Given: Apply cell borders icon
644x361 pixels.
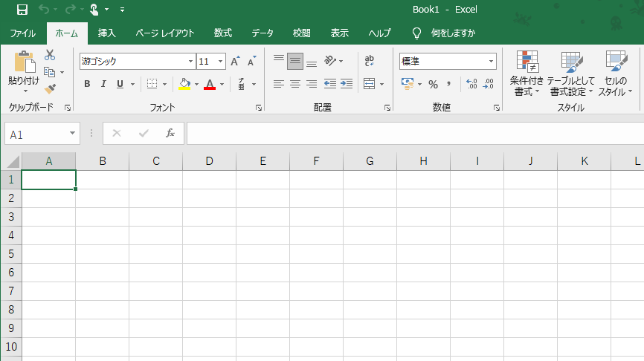Looking at the screenshot, I should click(x=152, y=84).
